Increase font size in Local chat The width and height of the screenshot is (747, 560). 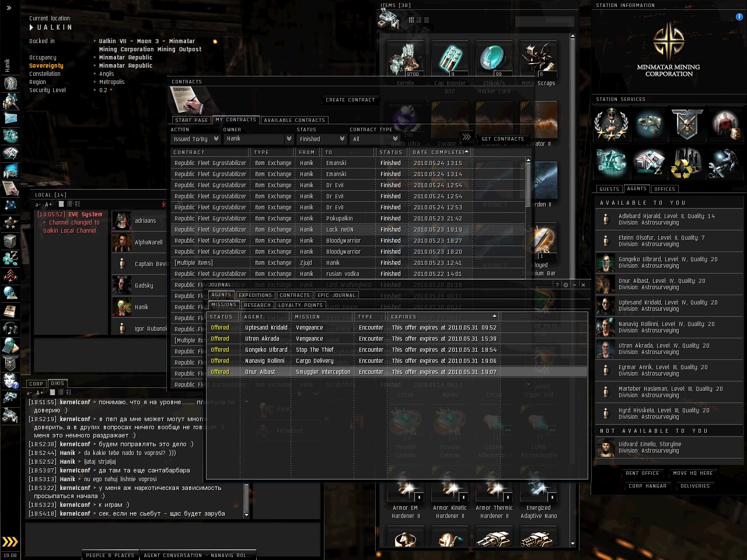(x=48, y=205)
